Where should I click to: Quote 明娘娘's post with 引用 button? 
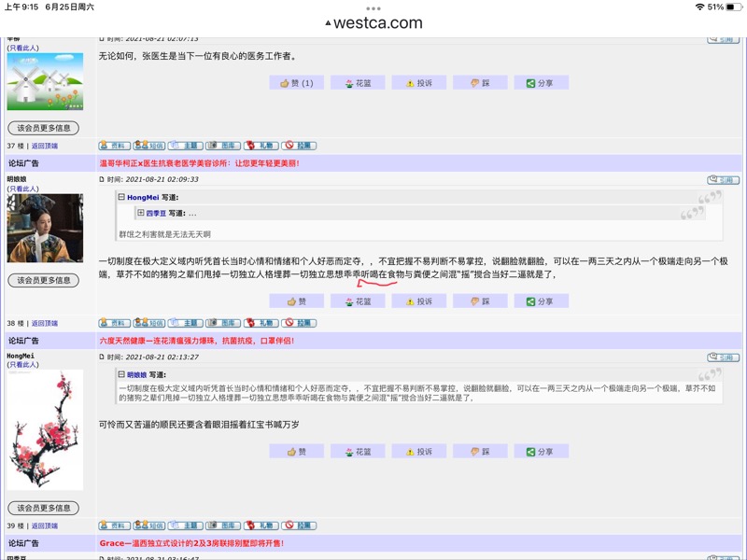pos(723,179)
